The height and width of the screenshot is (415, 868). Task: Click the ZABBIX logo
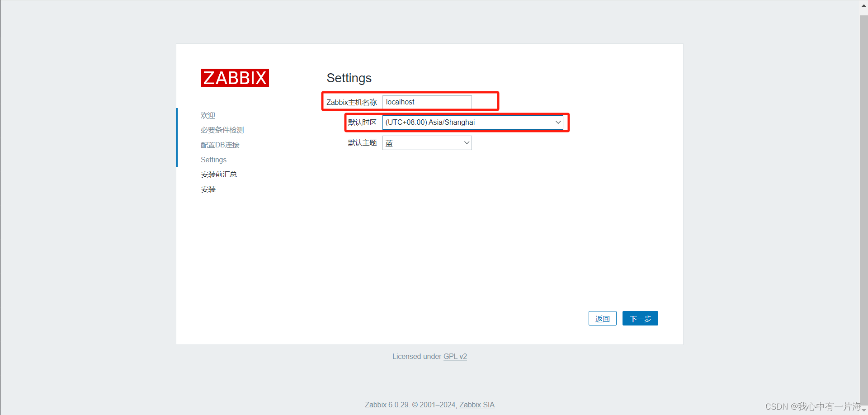click(235, 78)
